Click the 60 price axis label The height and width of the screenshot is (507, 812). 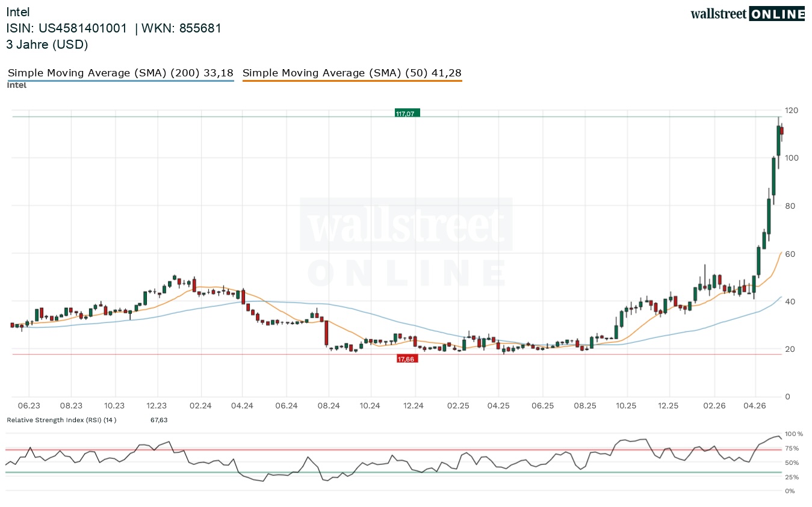[x=789, y=254]
